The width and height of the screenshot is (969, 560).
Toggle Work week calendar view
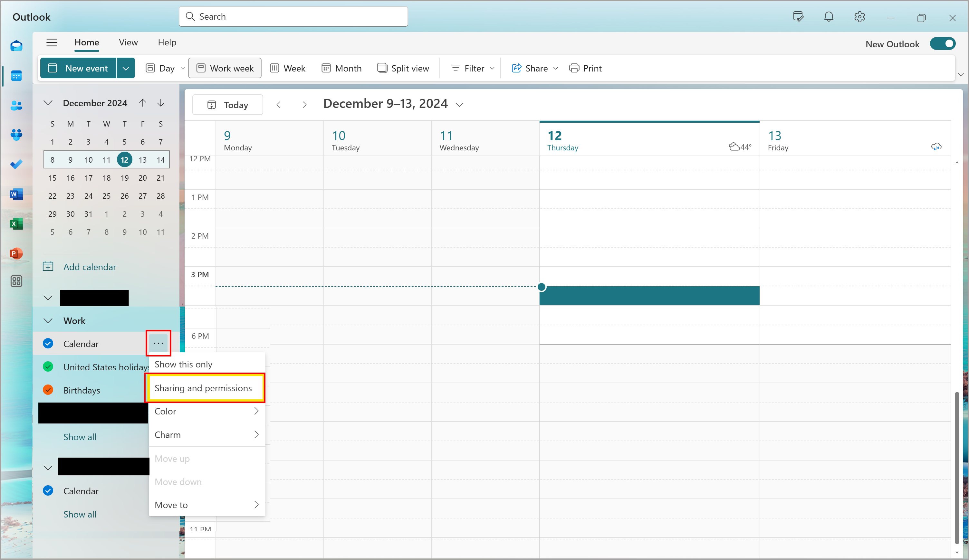pos(226,68)
